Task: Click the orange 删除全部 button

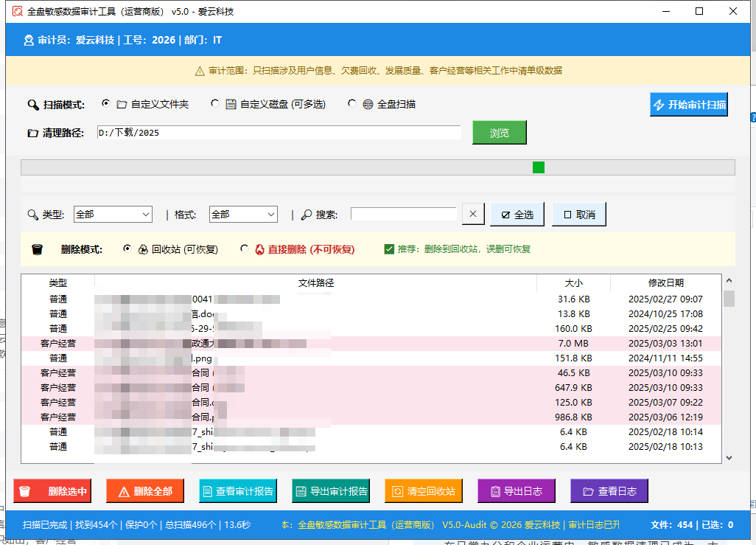Action: [145, 491]
